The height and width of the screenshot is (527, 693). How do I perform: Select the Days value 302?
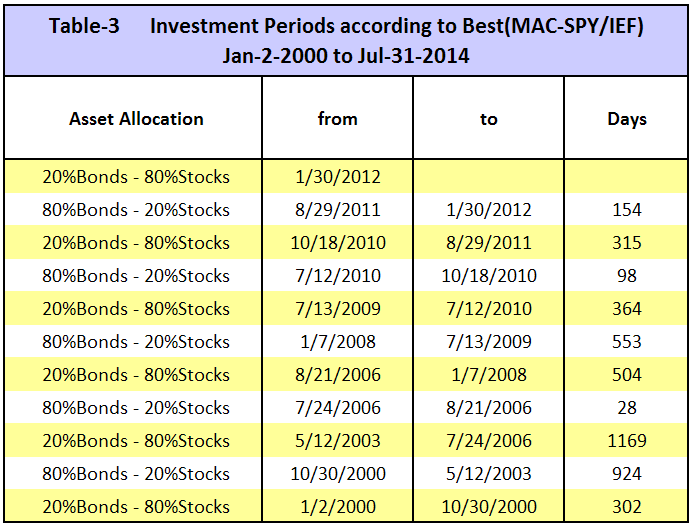(x=627, y=507)
